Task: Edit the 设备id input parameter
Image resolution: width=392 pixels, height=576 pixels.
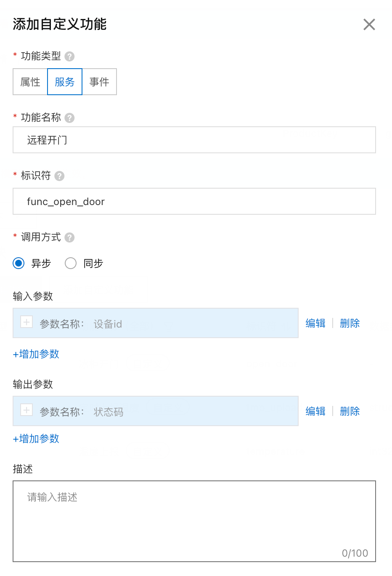Action: (x=315, y=323)
